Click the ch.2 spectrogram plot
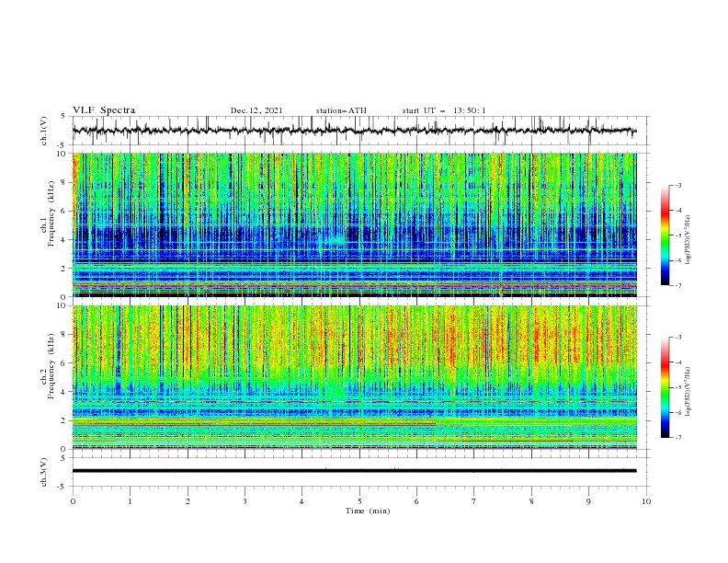Screen dimensions: 728x563 [354, 377]
